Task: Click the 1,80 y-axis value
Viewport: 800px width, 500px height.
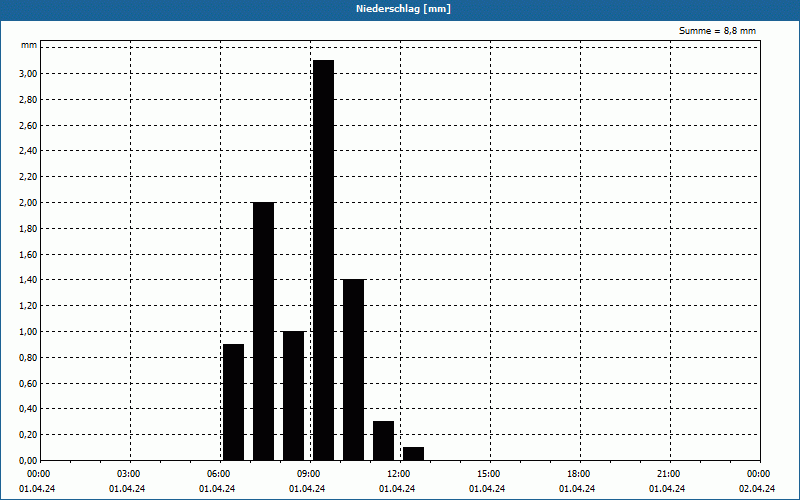Action: (28, 229)
